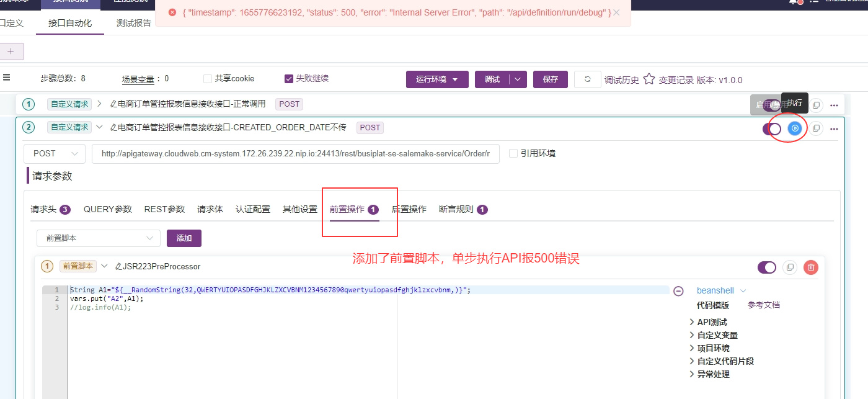Click the plus icon to add a new tab

point(12,51)
